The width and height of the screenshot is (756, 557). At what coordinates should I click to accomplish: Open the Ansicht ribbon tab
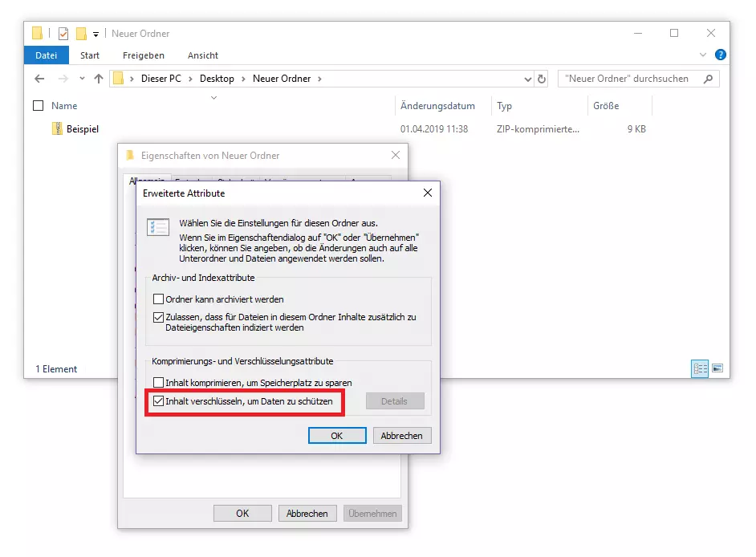203,55
